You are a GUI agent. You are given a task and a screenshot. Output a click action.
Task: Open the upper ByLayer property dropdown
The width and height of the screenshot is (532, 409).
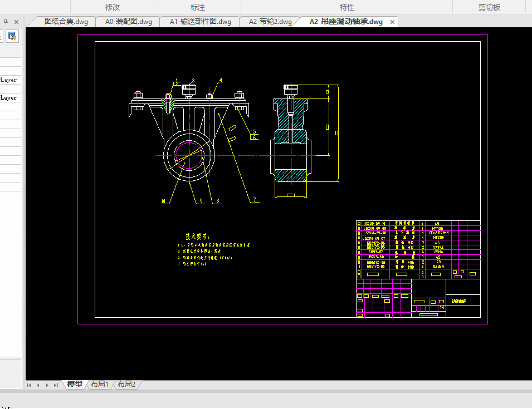coord(9,80)
